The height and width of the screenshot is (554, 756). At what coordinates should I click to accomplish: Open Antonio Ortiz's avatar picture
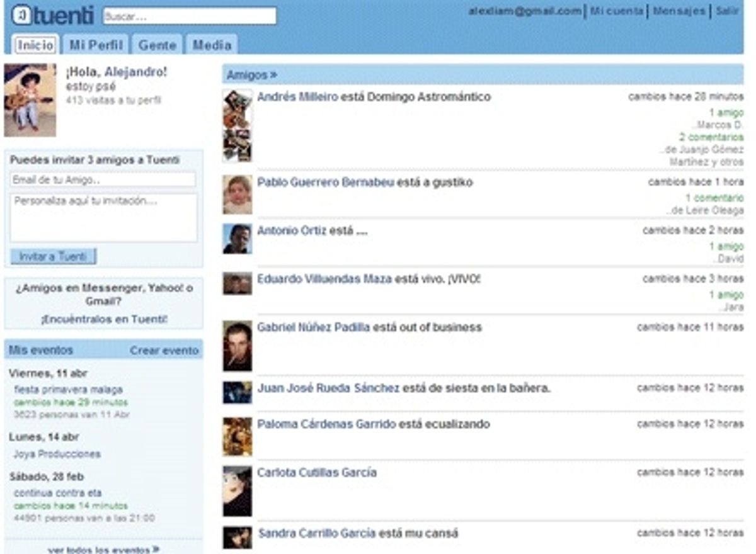[x=238, y=239]
